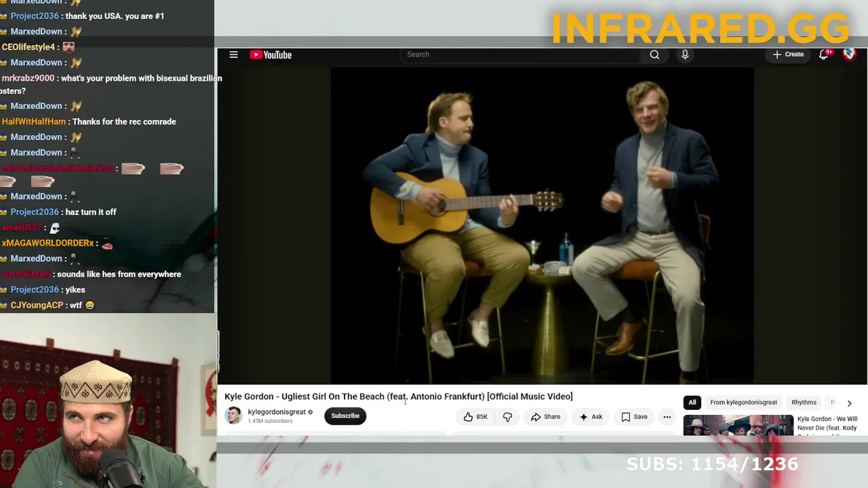Open more actions three-dot menu
Screen dimensions: 868x488
point(667,417)
